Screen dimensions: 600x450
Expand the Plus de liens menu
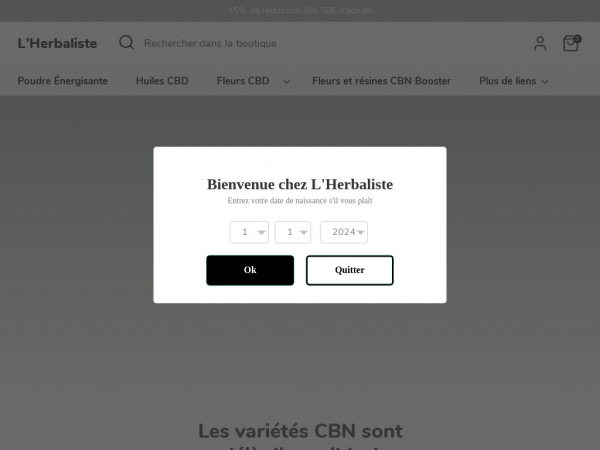coord(514,81)
